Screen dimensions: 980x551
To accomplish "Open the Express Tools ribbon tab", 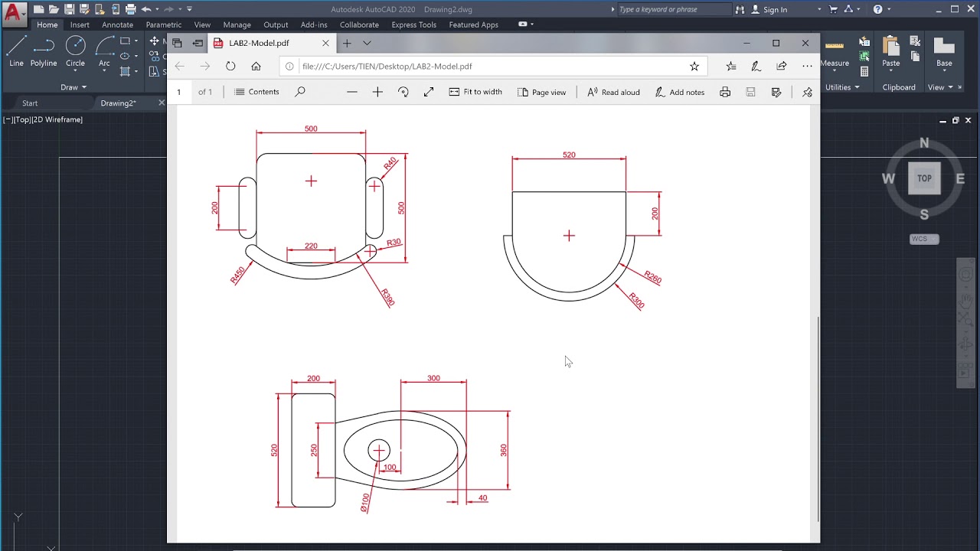I will click(413, 24).
